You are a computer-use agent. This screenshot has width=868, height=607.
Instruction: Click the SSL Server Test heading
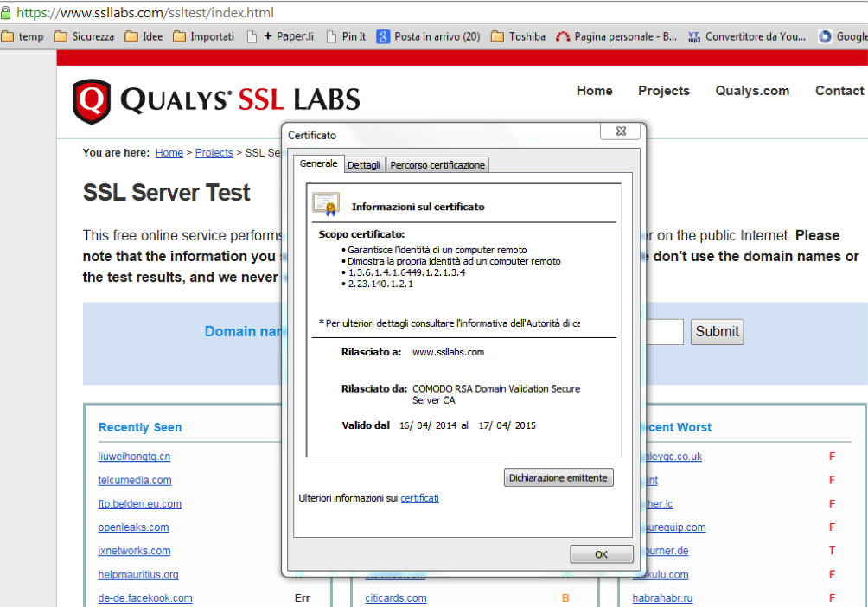point(167,193)
